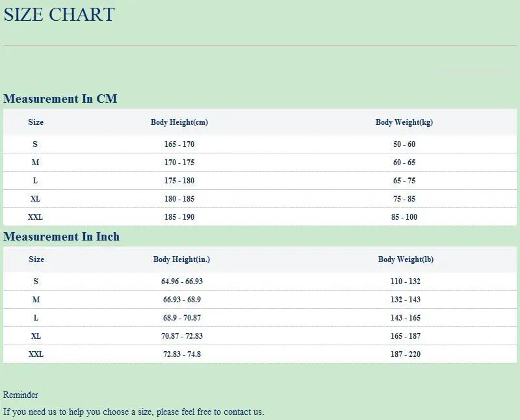The height and width of the screenshot is (420, 520).
Task: Select size XXL row in CM table
Action: click(260, 217)
